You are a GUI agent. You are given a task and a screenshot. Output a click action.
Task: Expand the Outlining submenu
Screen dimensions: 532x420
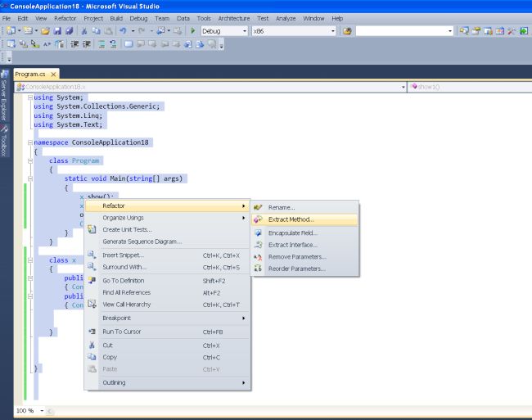pos(168,382)
